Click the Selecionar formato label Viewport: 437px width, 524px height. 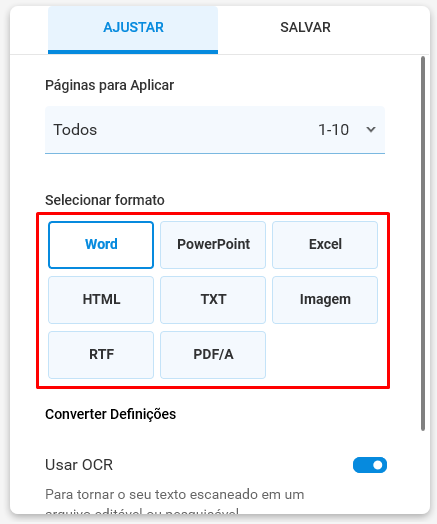coord(105,200)
